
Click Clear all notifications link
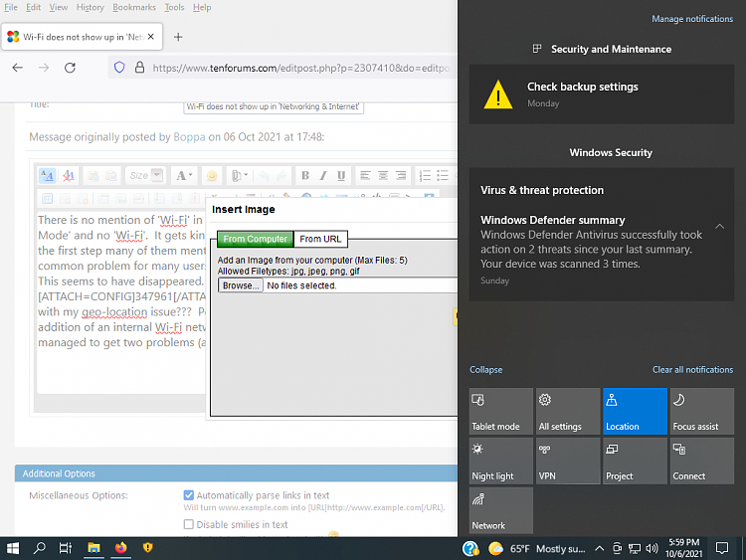[692, 370]
